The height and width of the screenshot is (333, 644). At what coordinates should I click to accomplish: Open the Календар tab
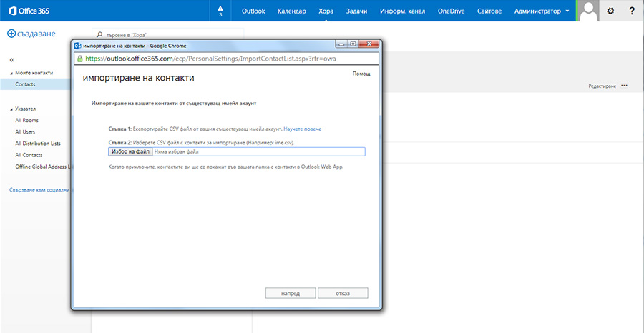(292, 11)
